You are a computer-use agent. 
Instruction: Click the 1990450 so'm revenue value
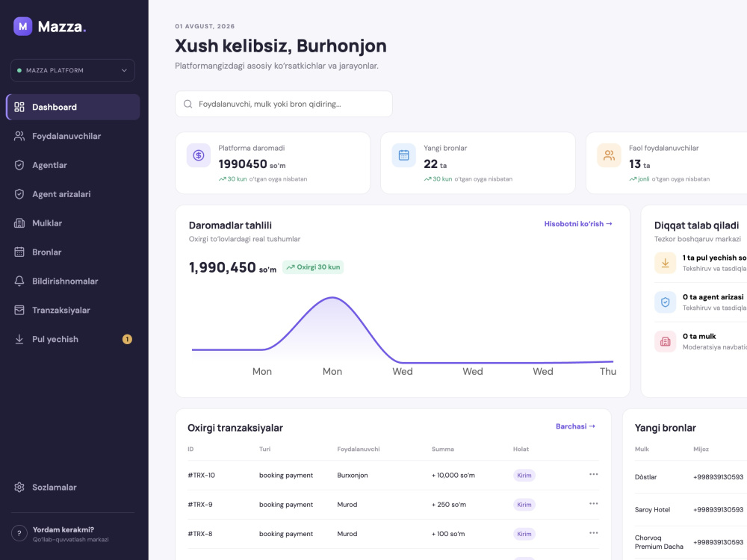(x=252, y=164)
